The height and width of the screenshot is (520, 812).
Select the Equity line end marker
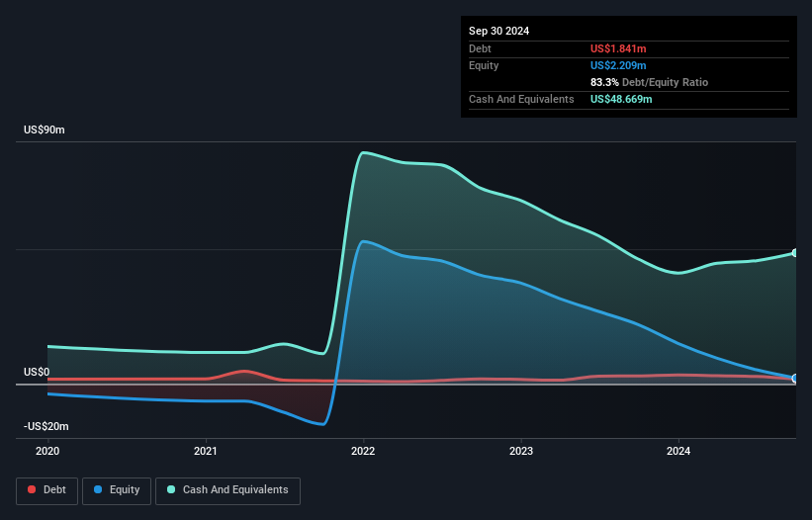point(795,379)
